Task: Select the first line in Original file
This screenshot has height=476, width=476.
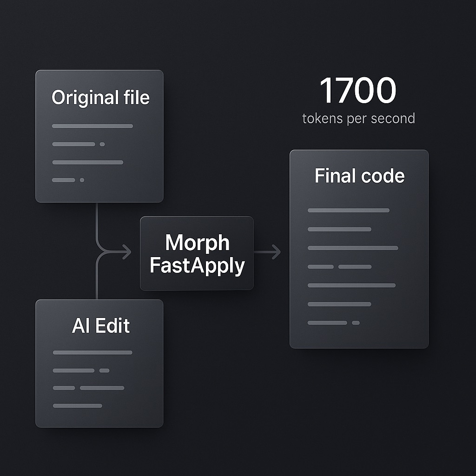Action: point(92,126)
